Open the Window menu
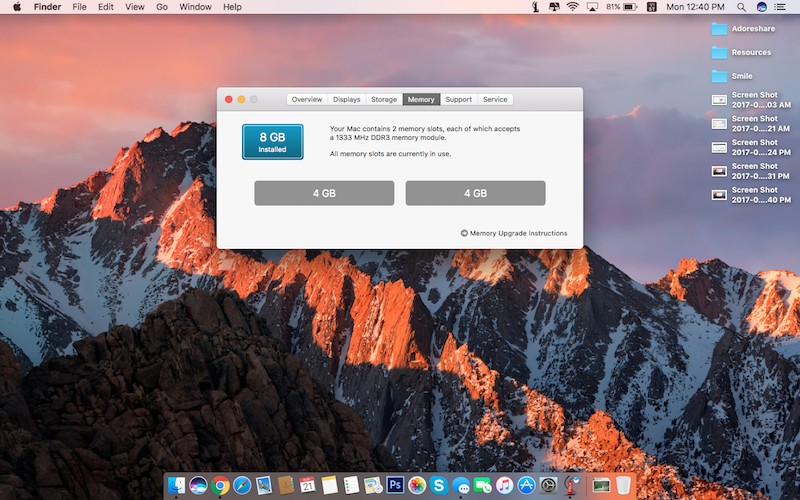Screen dimensions: 800x500 pyautogui.click(x=195, y=7)
